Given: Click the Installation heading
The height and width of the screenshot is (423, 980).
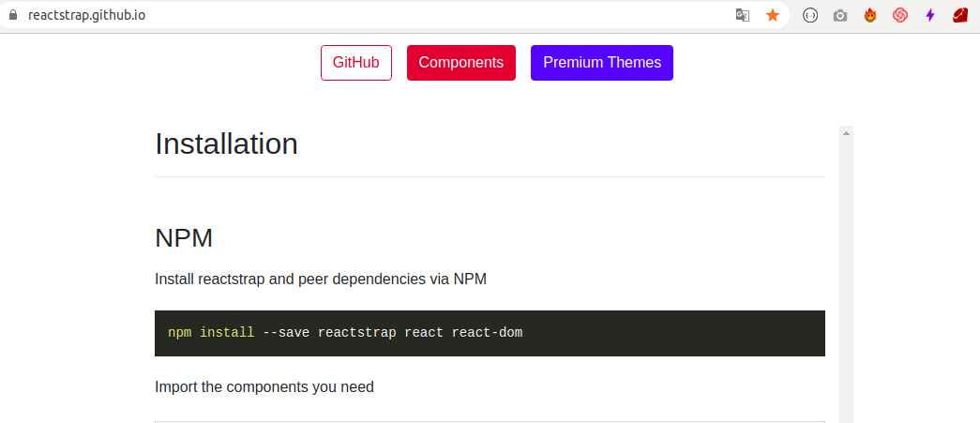Looking at the screenshot, I should [x=226, y=144].
